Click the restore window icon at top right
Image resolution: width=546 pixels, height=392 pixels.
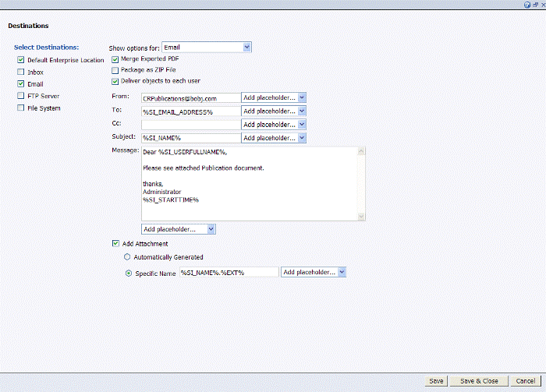[x=536, y=5]
